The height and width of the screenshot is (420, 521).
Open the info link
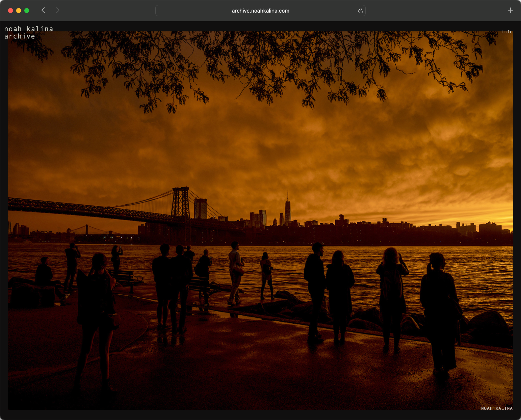click(507, 32)
